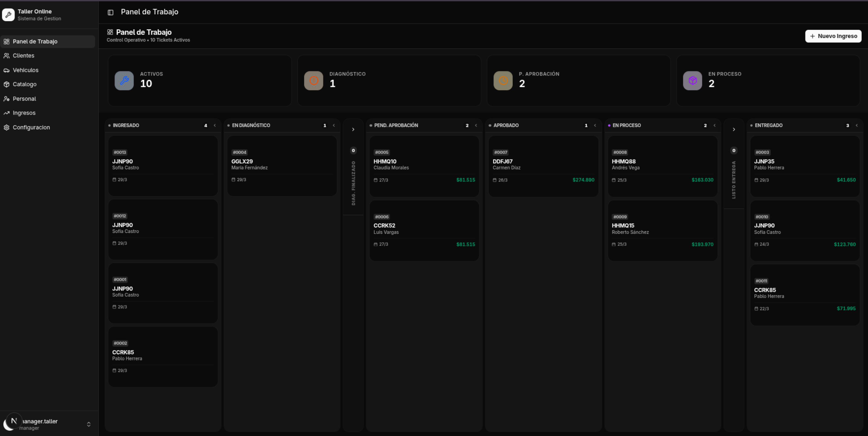
Task: Open Panel de Trabajo in sidebar
Action: click(47, 41)
